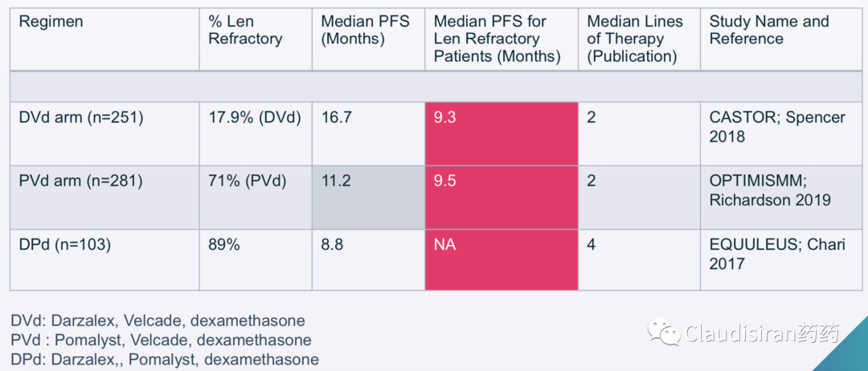The height and width of the screenshot is (371, 868).
Task: Select Study Name and Reference header
Action: tap(780, 39)
